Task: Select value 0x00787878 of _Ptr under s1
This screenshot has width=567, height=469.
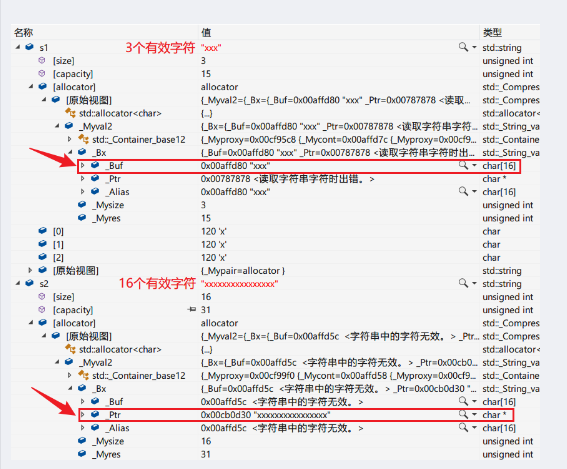Action: click(x=287, y=179)
